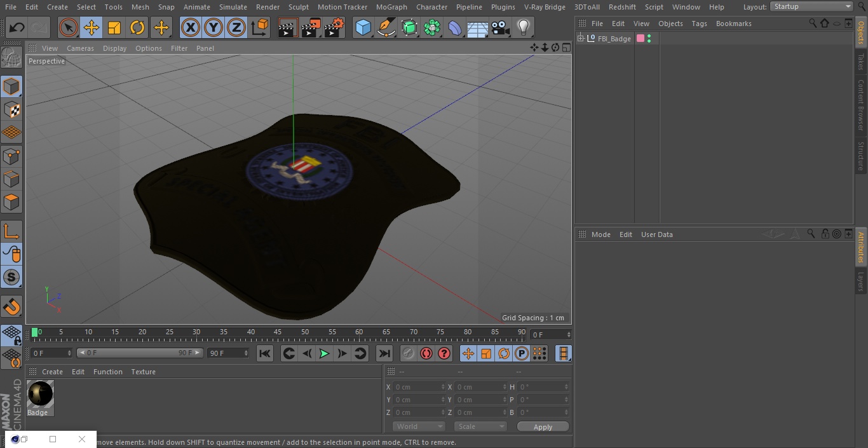Open the viewport Cameras menu
Screen dimensions: 868x448
pyautogui.click(x=80, y=48)
